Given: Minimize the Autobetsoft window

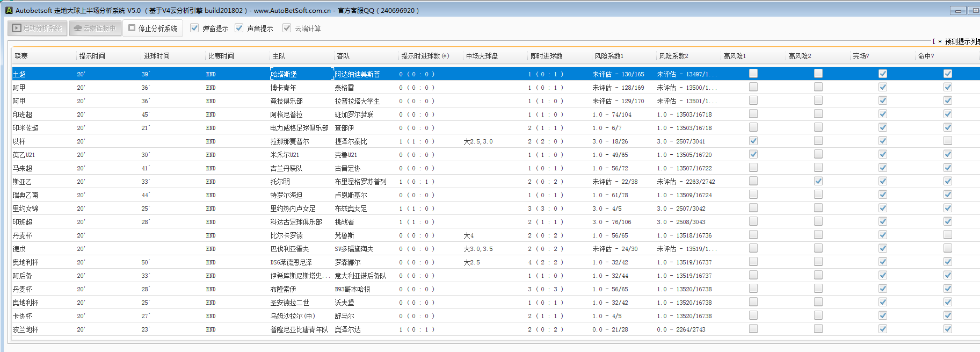Looking at the screenshot, I should click(x=957, y=11).
